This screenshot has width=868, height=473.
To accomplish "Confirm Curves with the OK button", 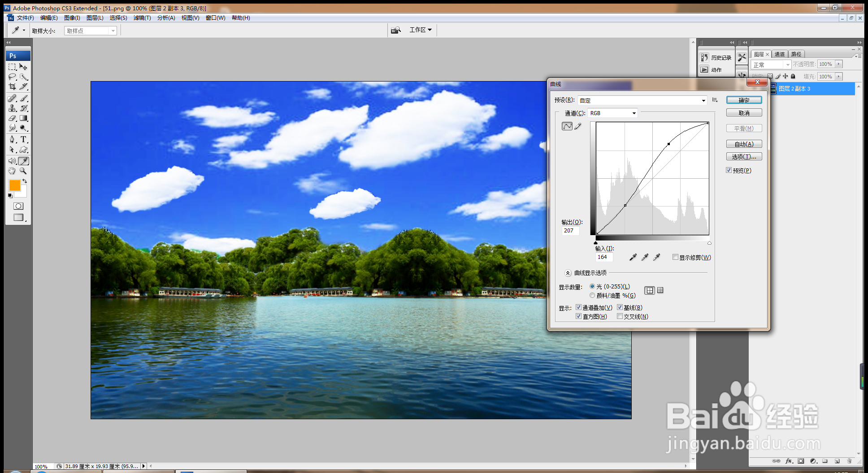I will point(744,100).
